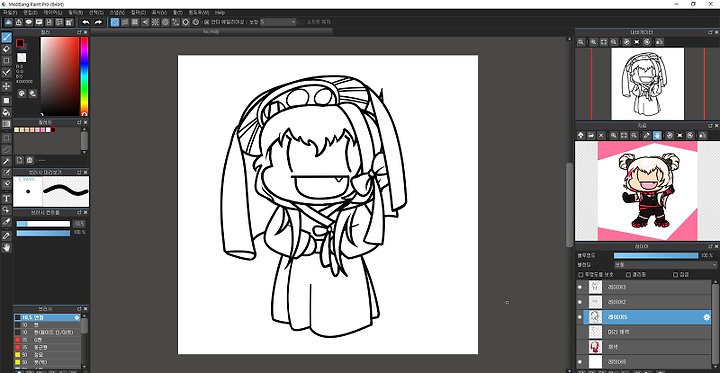Select the Gradient tool

point(6,124)
